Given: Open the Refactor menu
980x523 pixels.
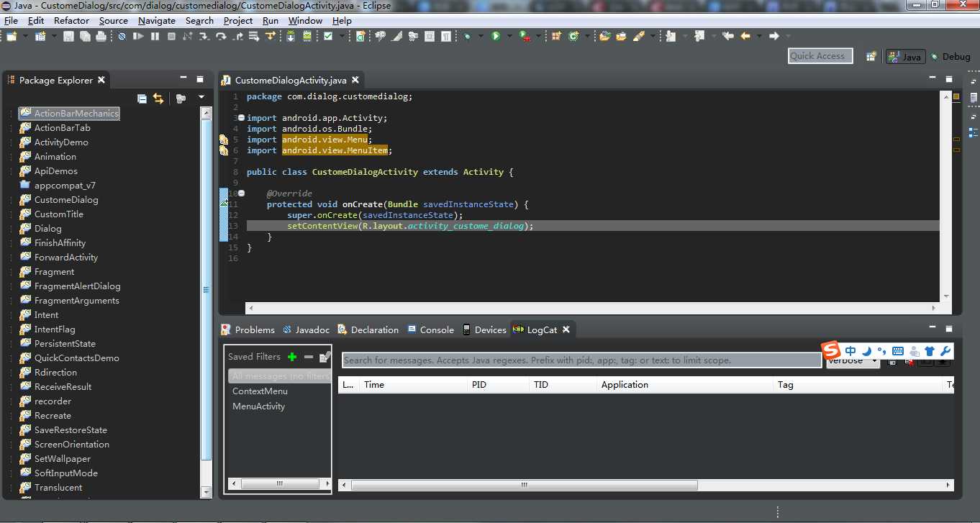Looking at the screenshot, I should [x=72, y=20].
